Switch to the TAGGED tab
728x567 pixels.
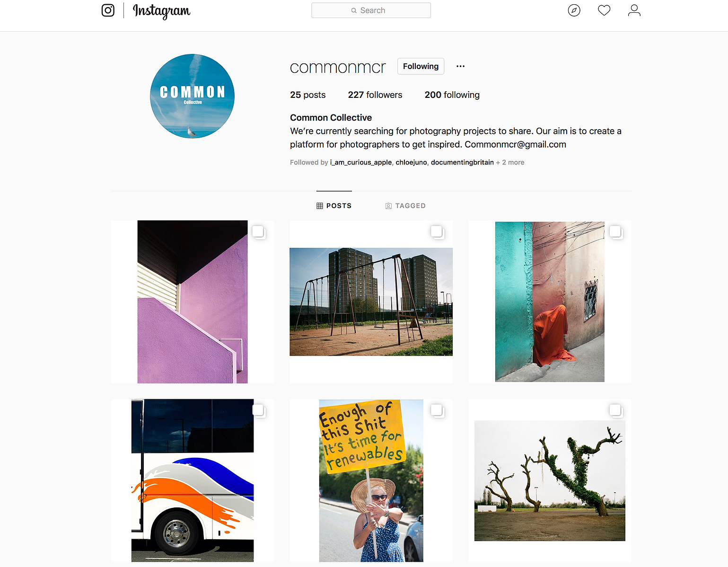(x=405, y=206)
